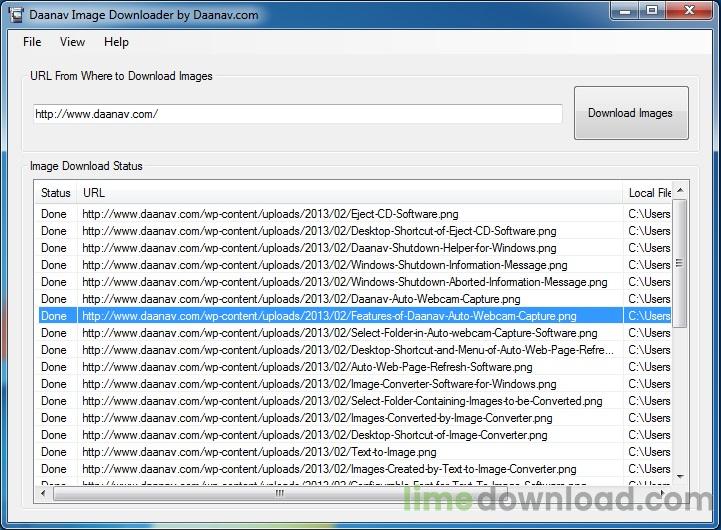Image resolution: width=721 pixels, height=530 pixels.
Task: Open the File menu
Action: pyautogui.click(x=32, y=42)
